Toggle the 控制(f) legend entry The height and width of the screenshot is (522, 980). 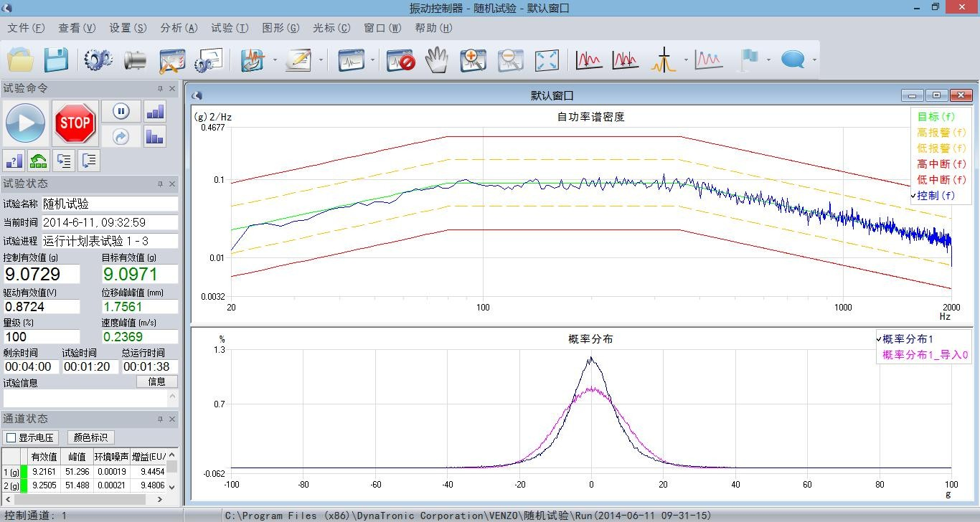point(936,195)
